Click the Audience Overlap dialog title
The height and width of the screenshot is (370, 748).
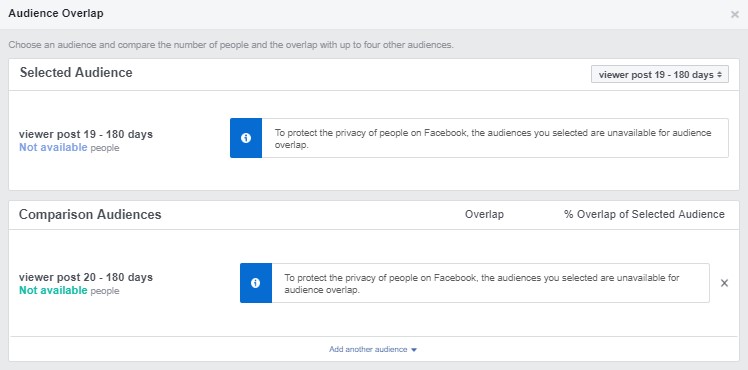tap(56, 13)
